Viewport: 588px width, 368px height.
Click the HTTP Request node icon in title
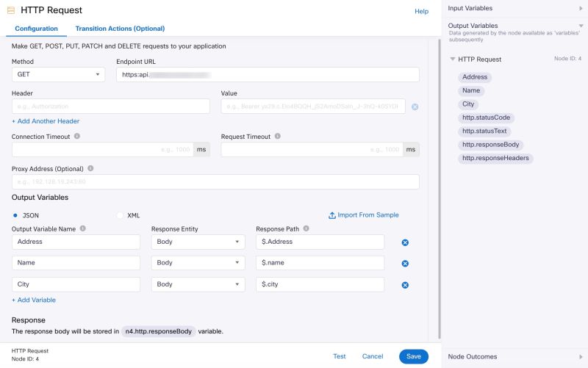[x=11, y=10]
